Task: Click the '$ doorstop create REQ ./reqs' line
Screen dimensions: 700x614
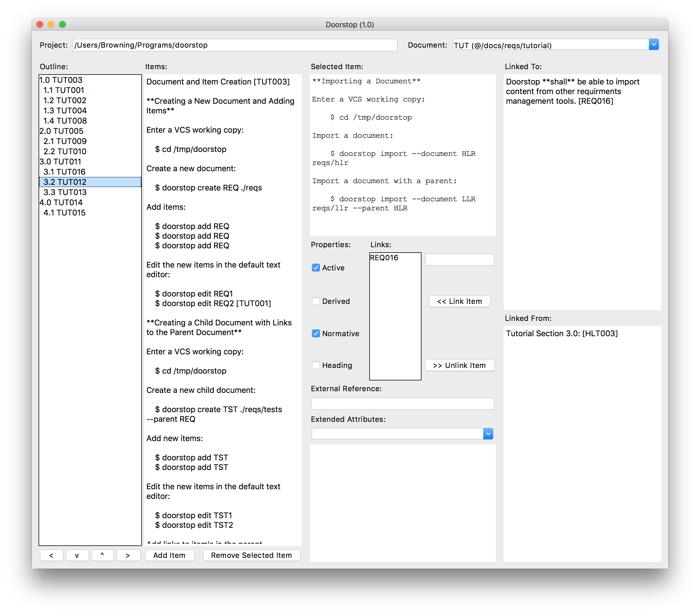Action: 208,188
